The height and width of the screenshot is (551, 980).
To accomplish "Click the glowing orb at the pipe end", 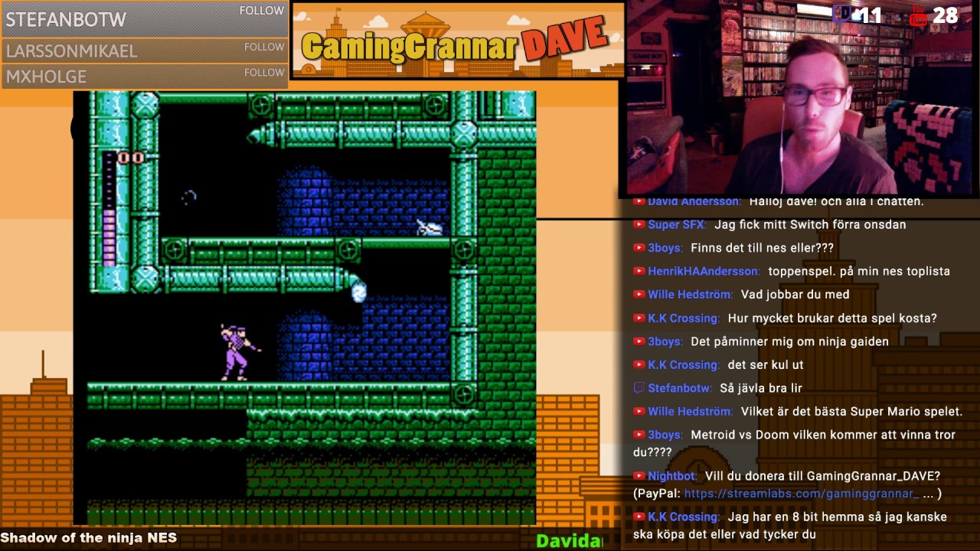I will tap(358, 292).
